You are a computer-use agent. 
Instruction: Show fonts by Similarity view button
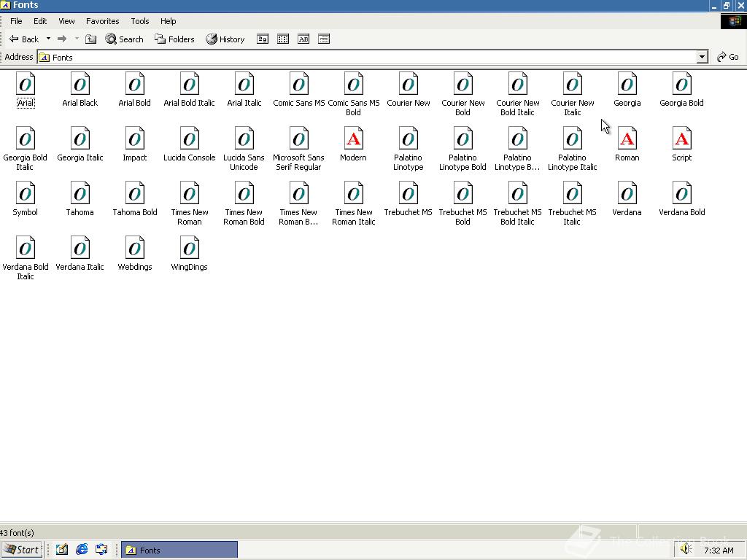(303, 39)
